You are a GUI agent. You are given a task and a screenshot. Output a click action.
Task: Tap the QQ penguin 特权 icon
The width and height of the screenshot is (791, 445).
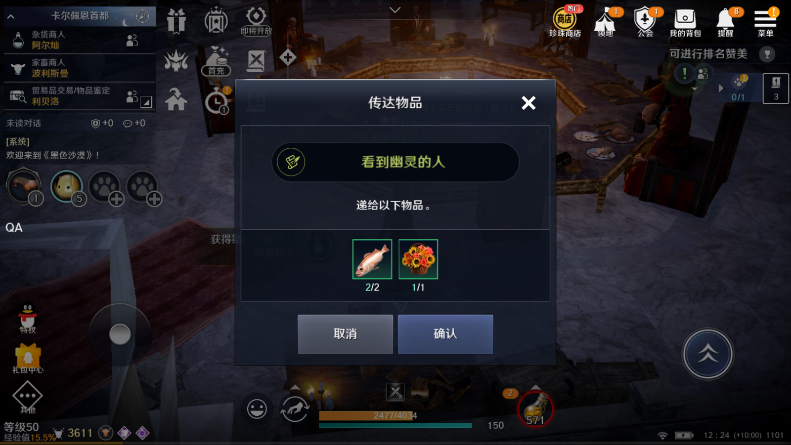[27, 318]
